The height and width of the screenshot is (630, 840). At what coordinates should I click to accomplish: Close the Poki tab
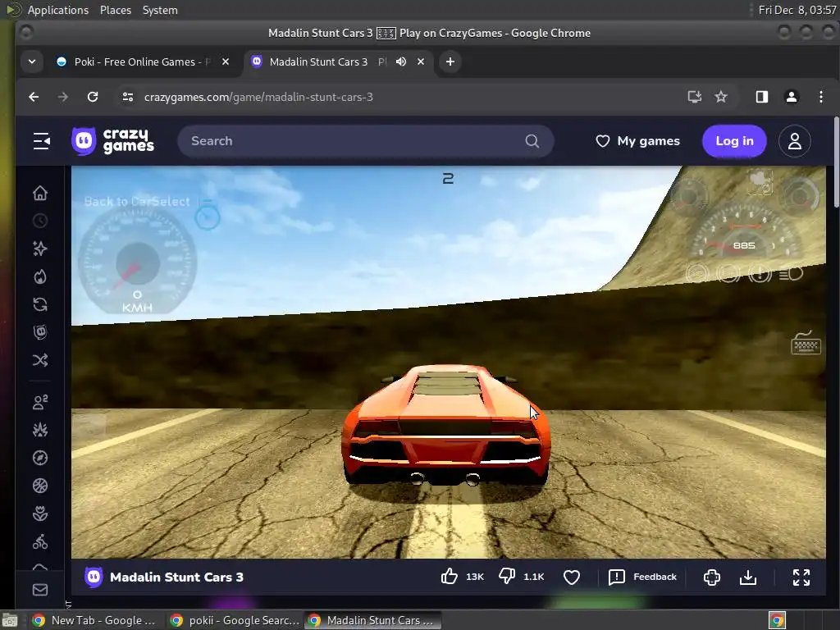226,62
